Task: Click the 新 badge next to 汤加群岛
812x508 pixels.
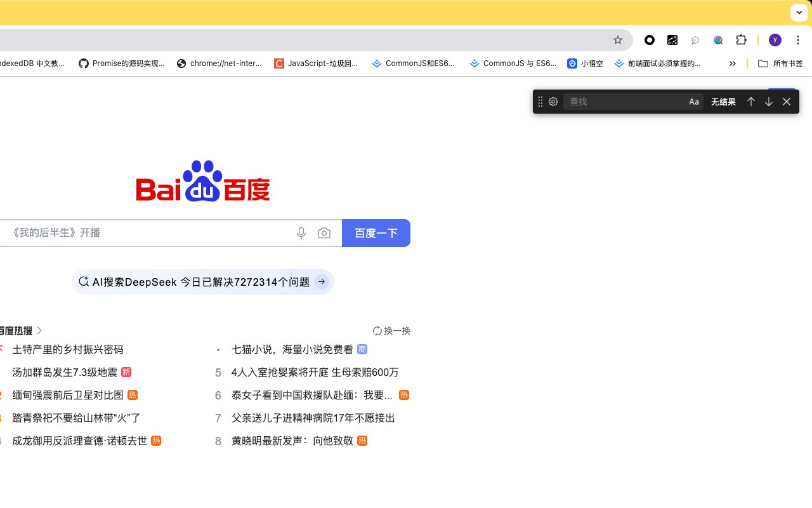Action: click(126, 372)
